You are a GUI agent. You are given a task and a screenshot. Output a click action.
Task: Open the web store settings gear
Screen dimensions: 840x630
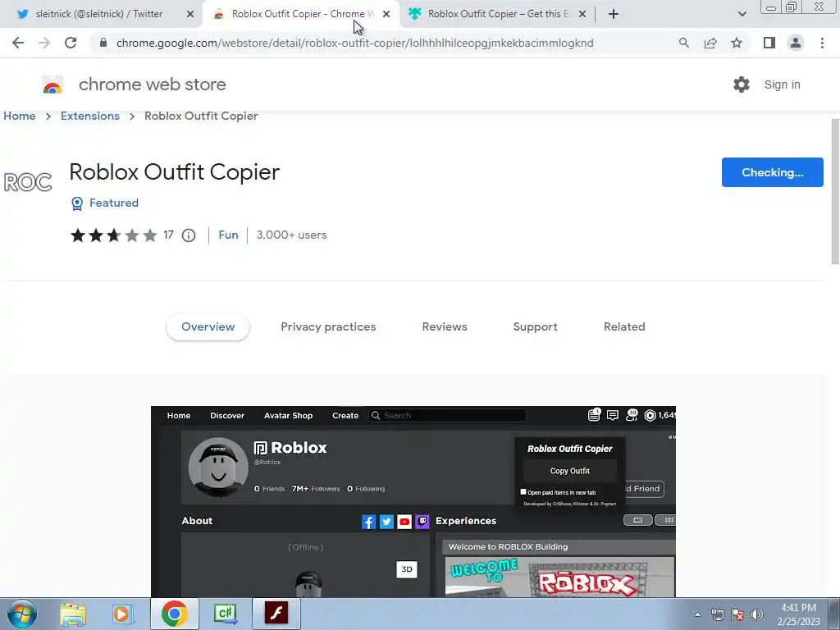point(742,84)
